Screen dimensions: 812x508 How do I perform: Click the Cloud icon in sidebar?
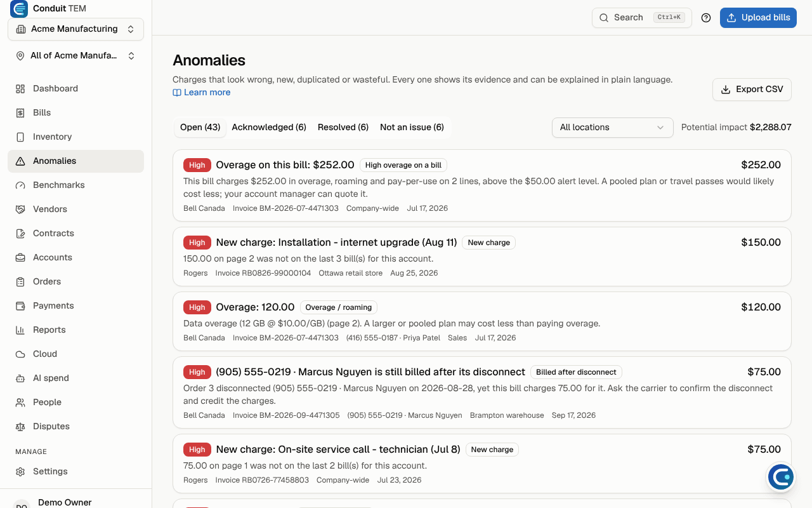[20, 354]
